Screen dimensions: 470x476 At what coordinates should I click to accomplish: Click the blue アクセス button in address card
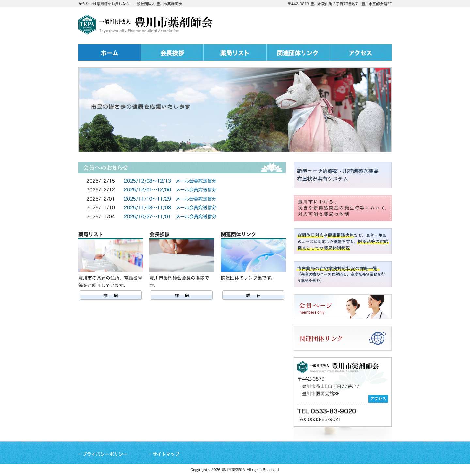pos(378,399)
